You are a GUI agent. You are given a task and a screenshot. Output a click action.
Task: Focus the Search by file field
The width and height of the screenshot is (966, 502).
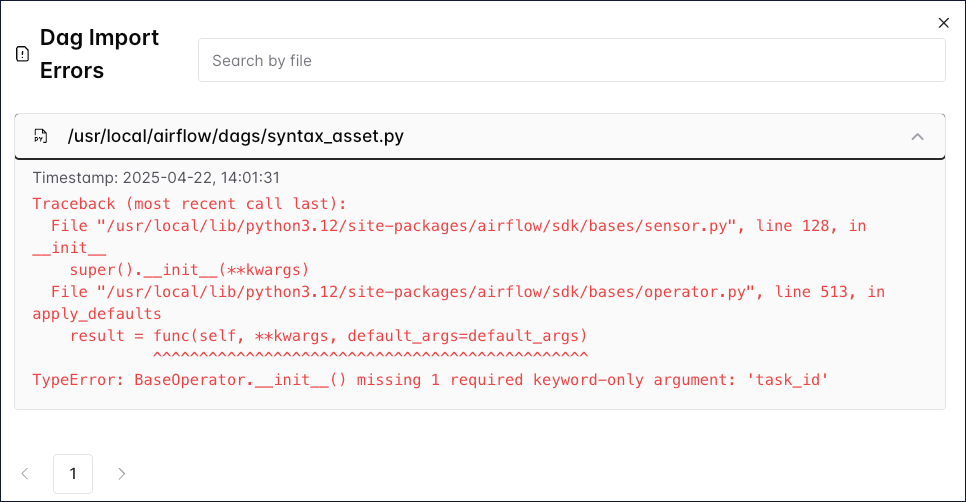pyautogui.click(x=571, y=61)
